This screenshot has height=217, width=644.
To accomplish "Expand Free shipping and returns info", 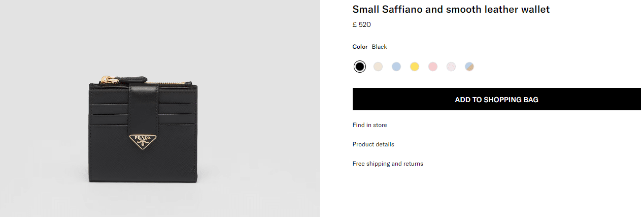I will click(x=388, y=164).
